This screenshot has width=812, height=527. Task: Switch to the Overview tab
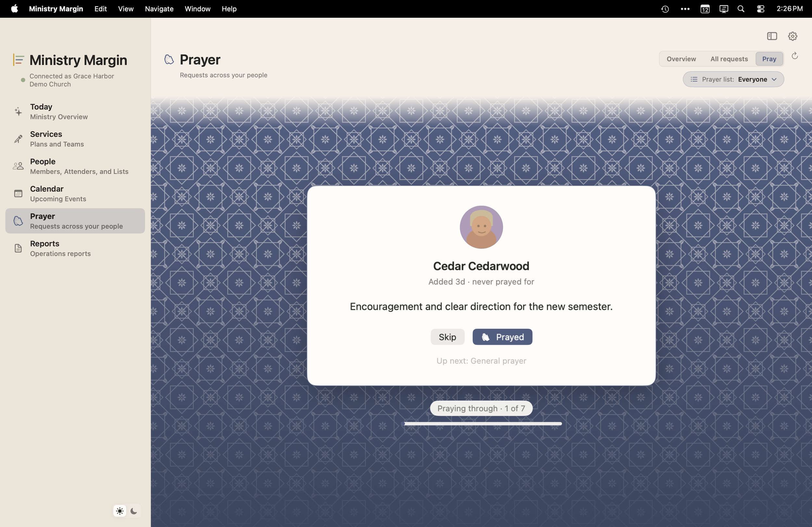[681, 59]
